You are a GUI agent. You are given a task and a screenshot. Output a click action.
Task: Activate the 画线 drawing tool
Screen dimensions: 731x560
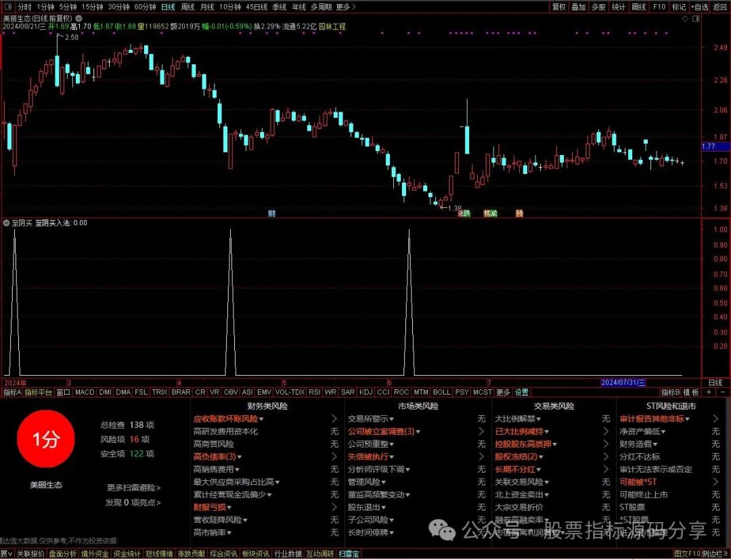coord(638,7)
